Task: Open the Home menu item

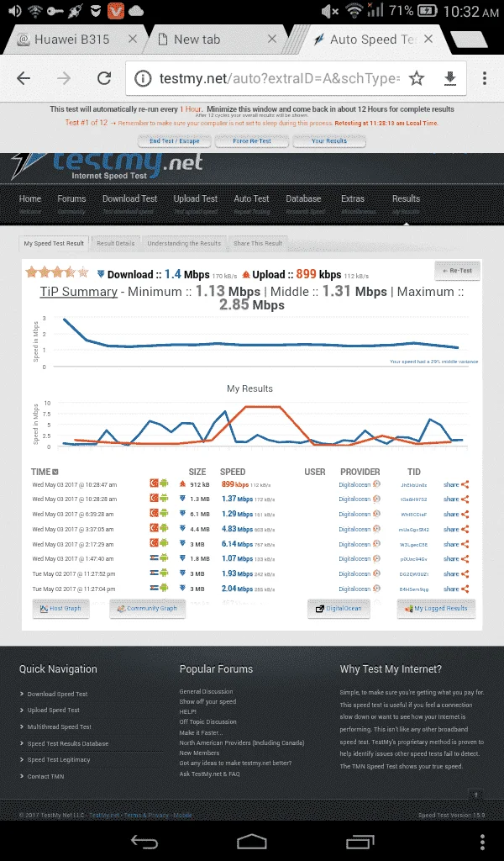Action: tap(30, 198)
